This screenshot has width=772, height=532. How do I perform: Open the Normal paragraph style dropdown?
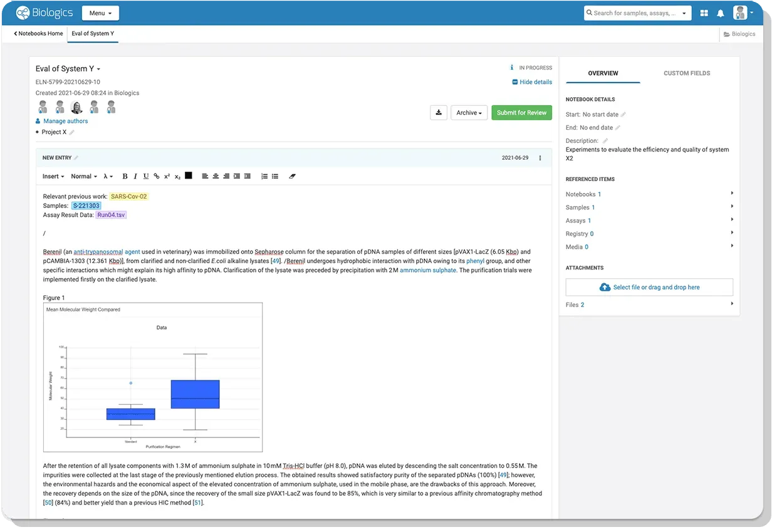click(x=84, y=177)
